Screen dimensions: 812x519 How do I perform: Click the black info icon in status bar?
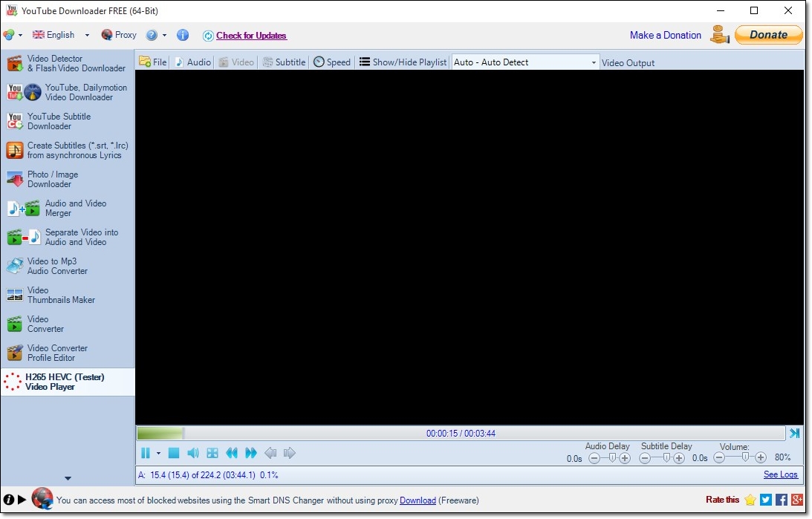9,500
